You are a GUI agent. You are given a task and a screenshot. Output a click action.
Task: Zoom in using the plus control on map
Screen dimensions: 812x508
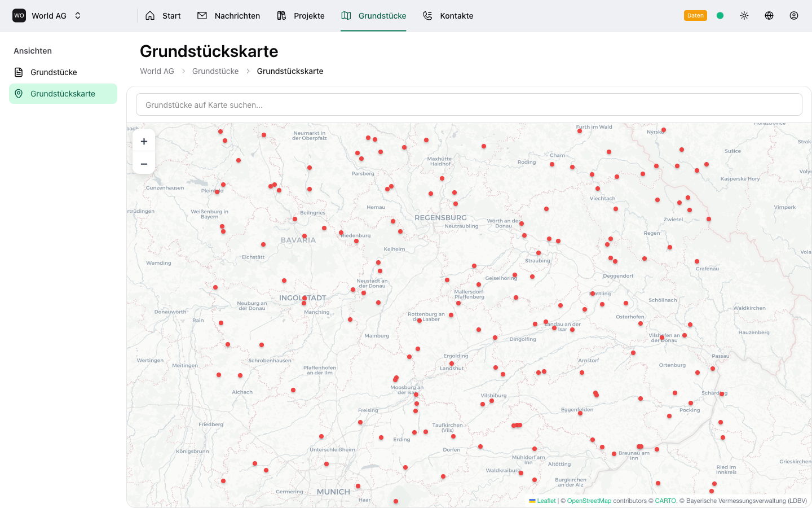click(x=144, y=141)
